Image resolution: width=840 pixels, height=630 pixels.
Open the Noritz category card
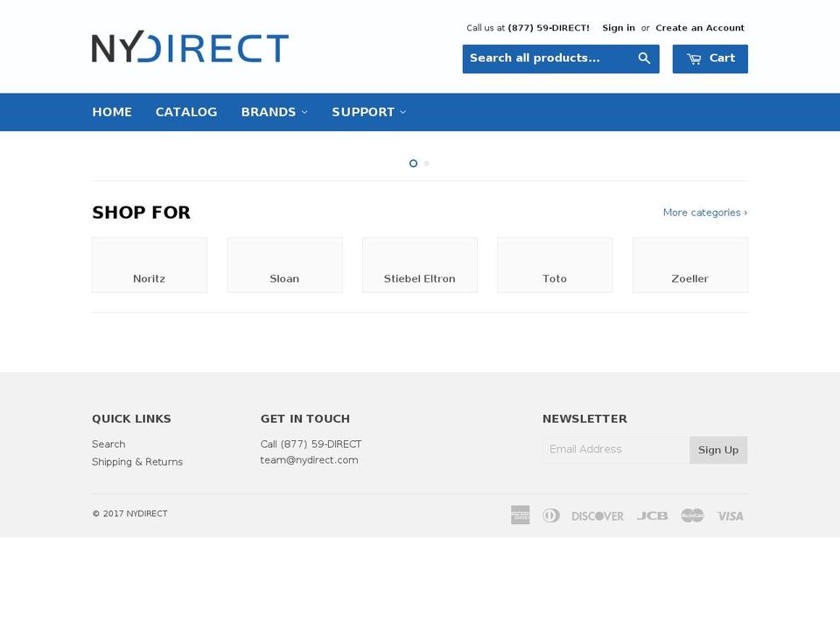tap(150, 265)
